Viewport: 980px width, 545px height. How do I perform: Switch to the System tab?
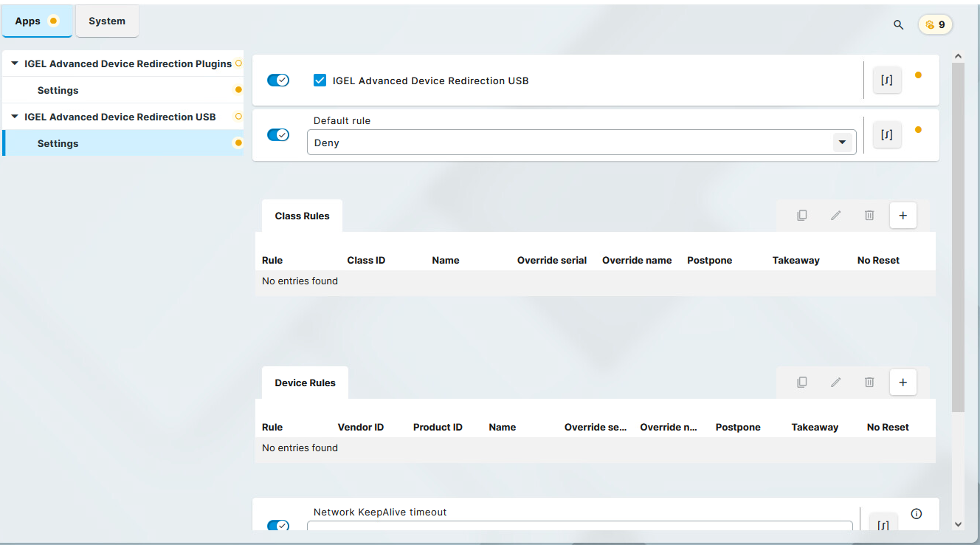pyautogui.click(x=107, y=21)
